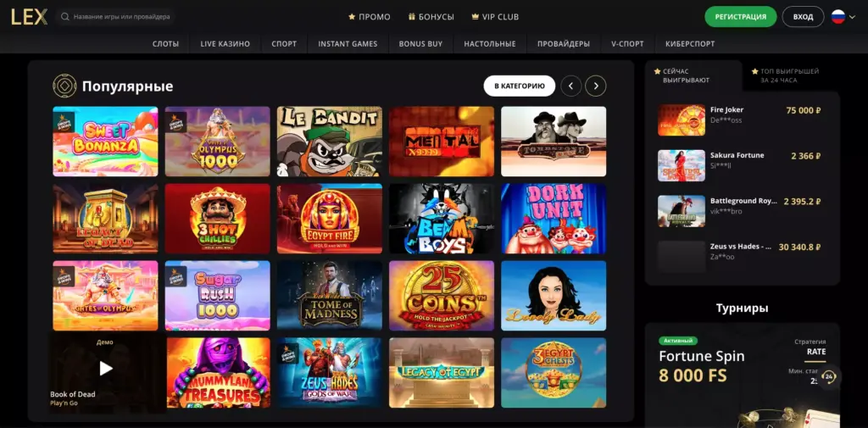Click the LEX logo

pyautogui.click(x=30, y=17)
